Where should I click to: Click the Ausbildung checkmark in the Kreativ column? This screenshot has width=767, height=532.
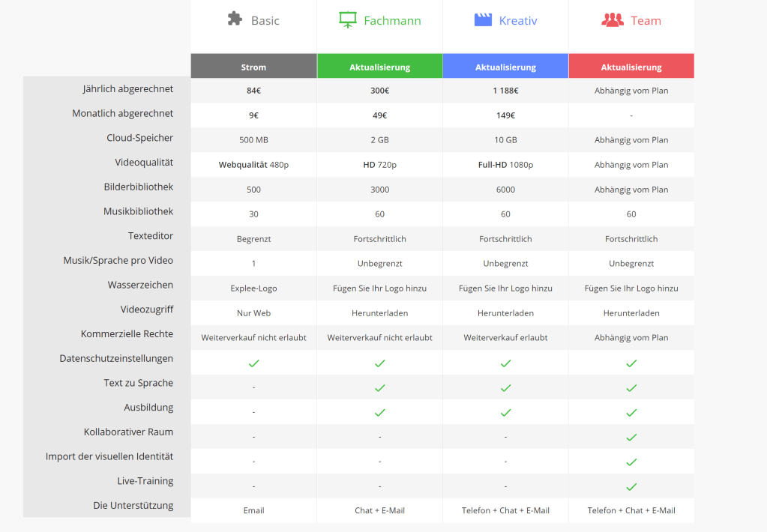[x=505, y=413]
